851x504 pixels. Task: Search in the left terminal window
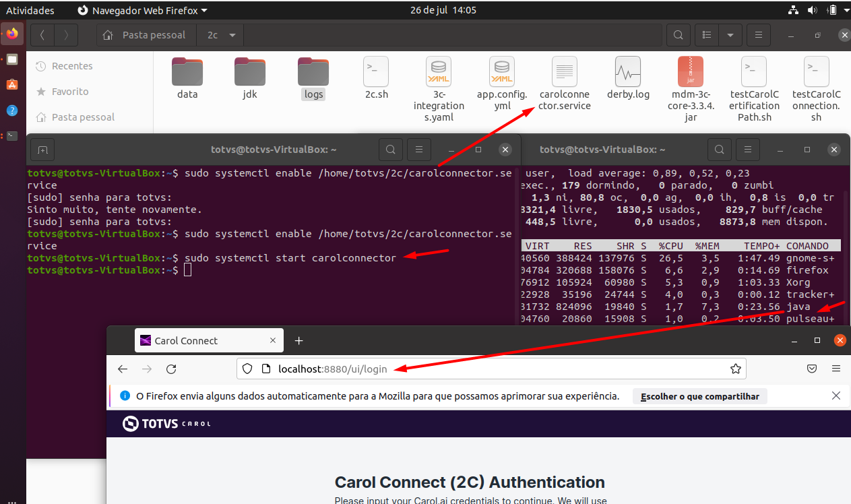pos(391,150)
